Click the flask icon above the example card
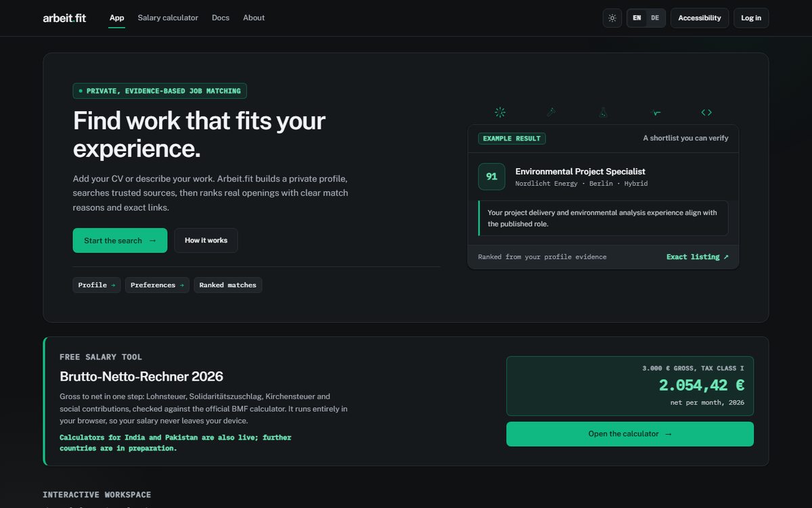The image size is (812, 508). tap(603, 112)
